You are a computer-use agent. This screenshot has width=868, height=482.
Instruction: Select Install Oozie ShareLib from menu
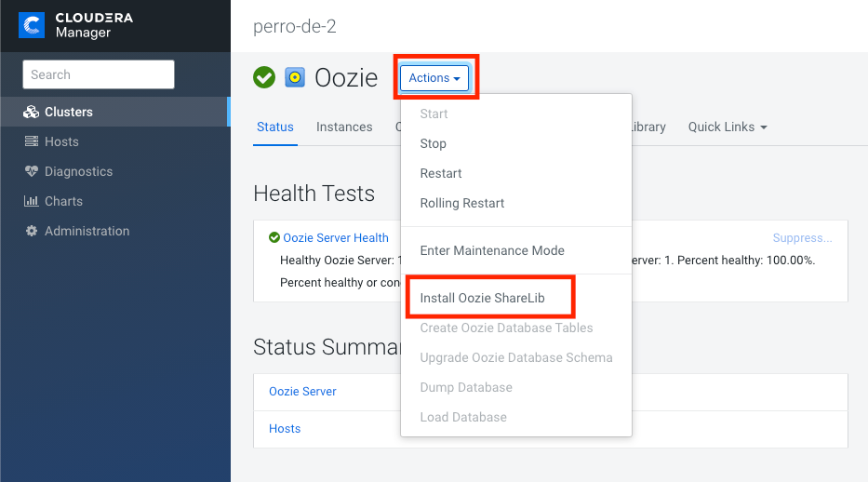point(482,298)
